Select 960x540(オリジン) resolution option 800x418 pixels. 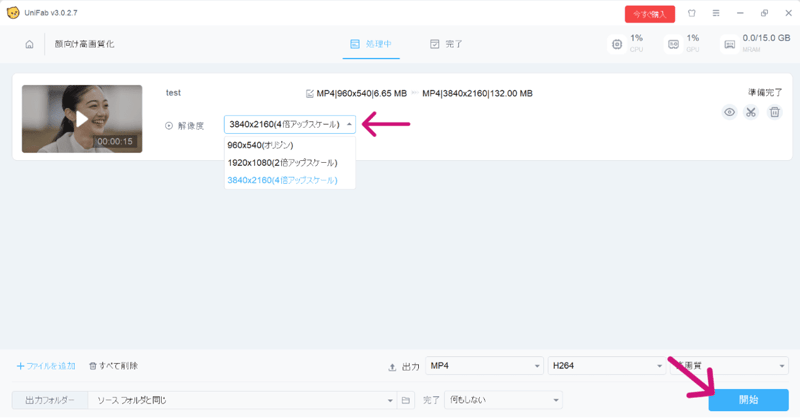click(290, 145)
